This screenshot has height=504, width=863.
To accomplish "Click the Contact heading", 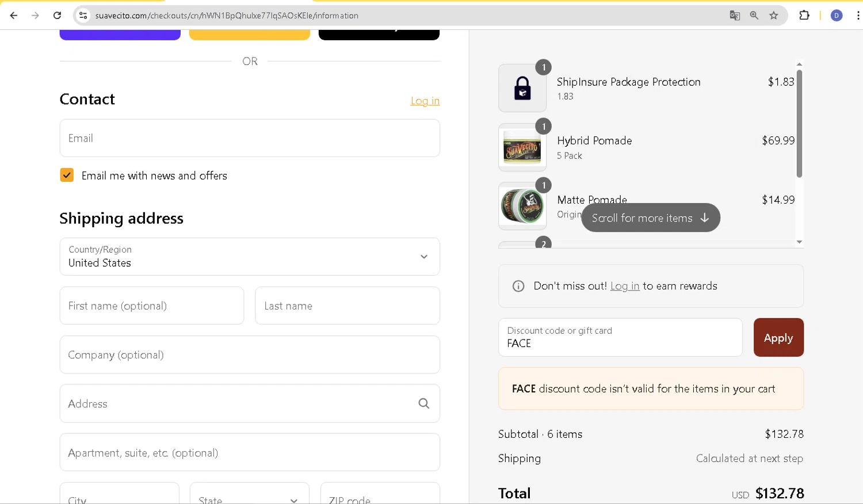I will pos(87,99).
